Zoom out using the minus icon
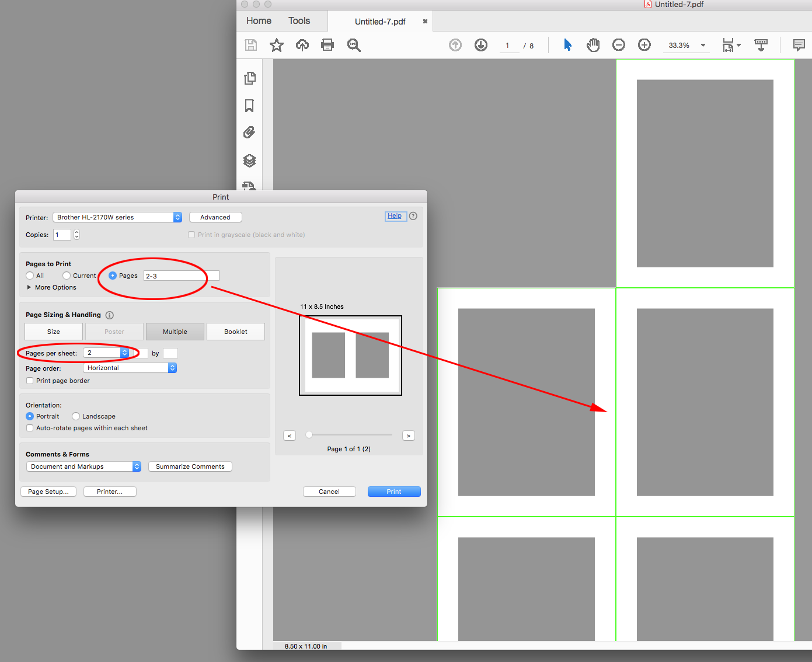Screen dimensions: 812x662 pos(618,44)
